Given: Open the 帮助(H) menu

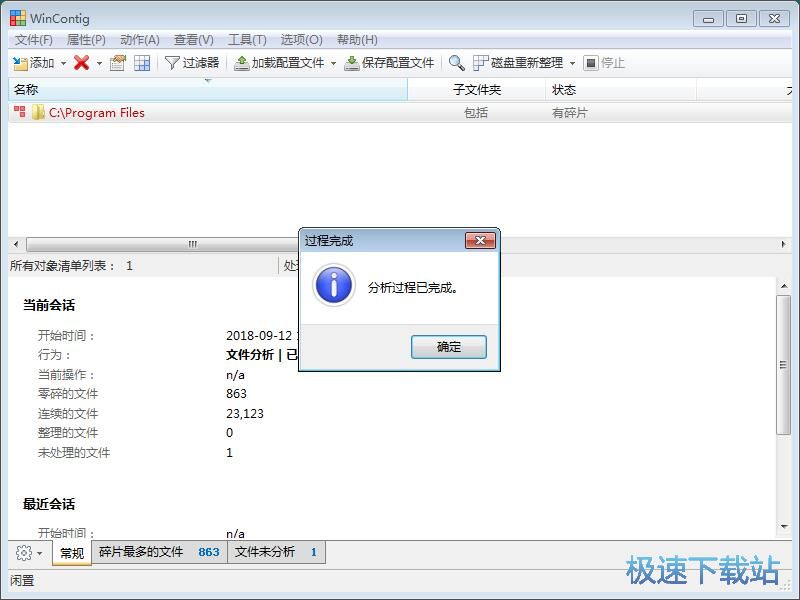Looking at the screenshot, I should point(357,40).
